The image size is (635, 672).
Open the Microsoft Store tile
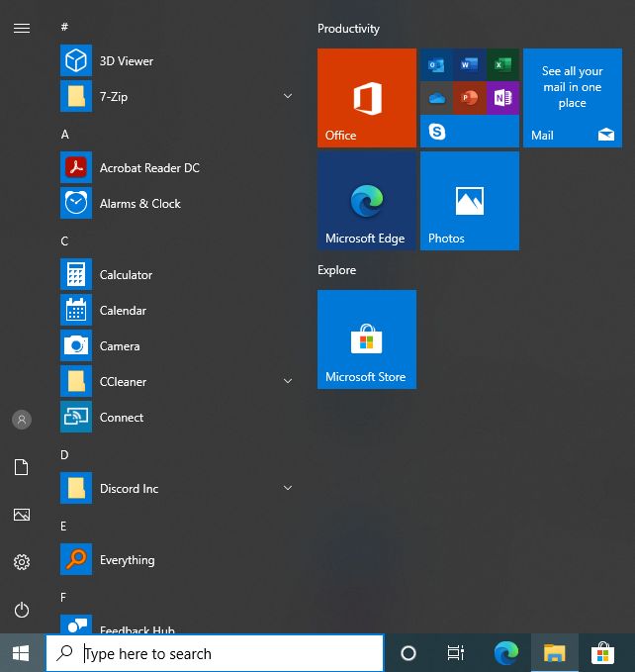coord(366,339)
